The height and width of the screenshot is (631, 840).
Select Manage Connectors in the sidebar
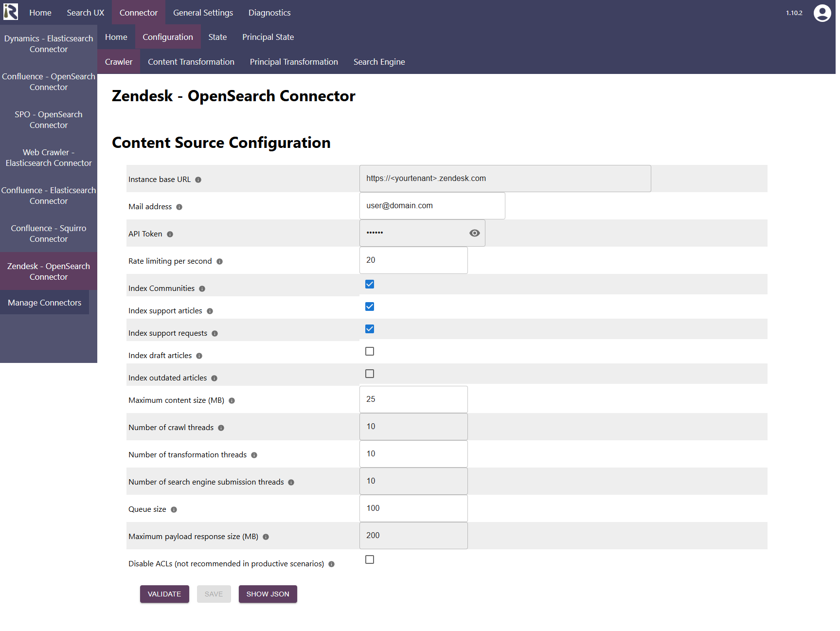(44, 303)
